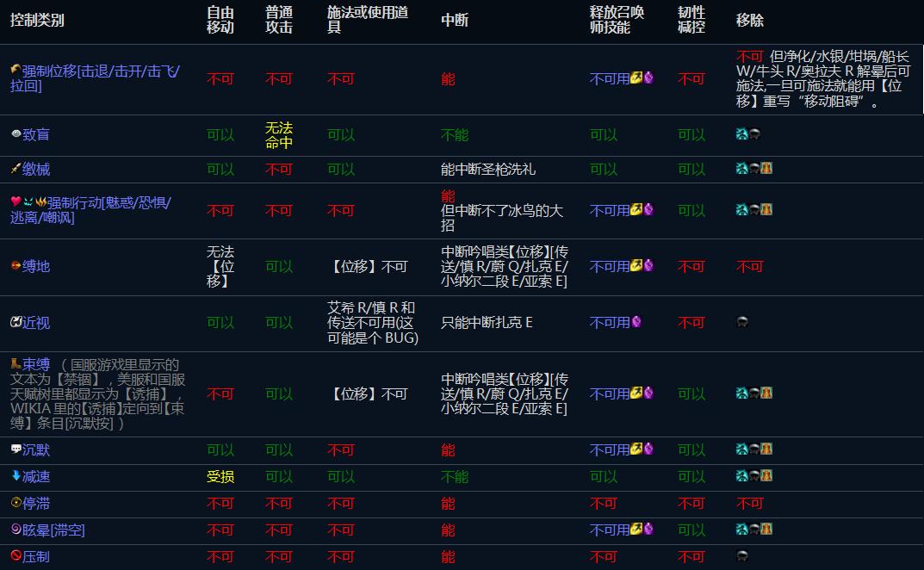Click the Crucible icon in 减速 row
This screenshot has height=570, width=924.
(766, 475)
